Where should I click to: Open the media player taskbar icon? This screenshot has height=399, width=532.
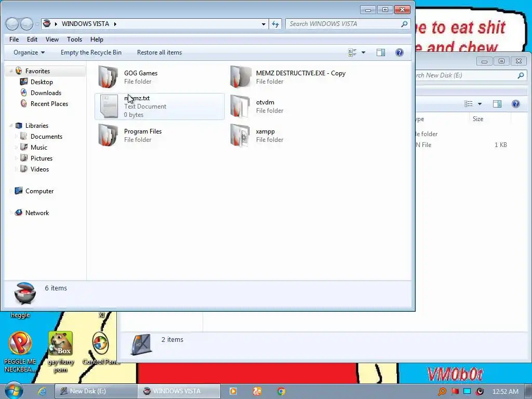click(x=233, y=391)
